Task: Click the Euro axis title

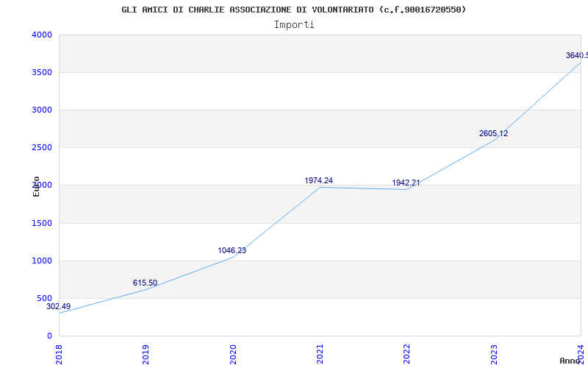Action: coord(36,187)
